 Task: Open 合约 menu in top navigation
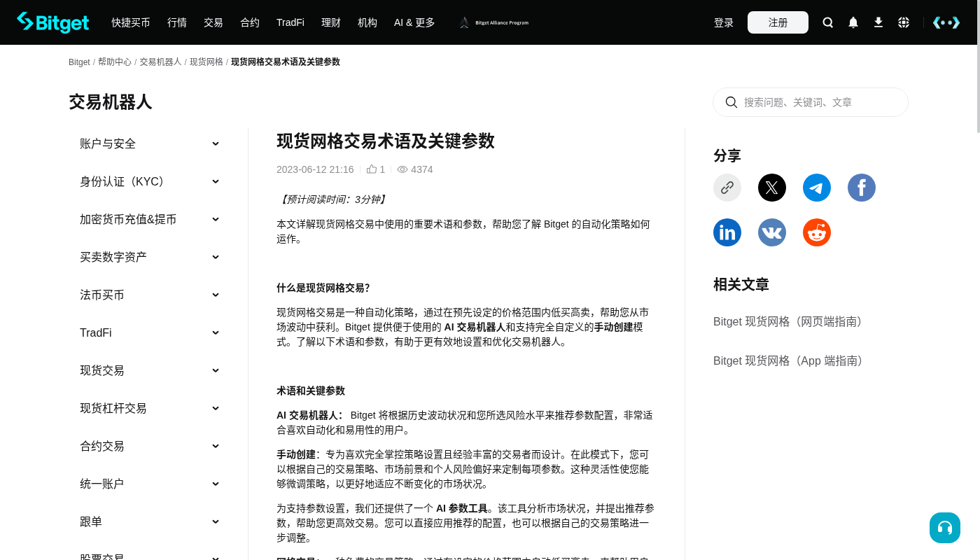coord(250,22)
